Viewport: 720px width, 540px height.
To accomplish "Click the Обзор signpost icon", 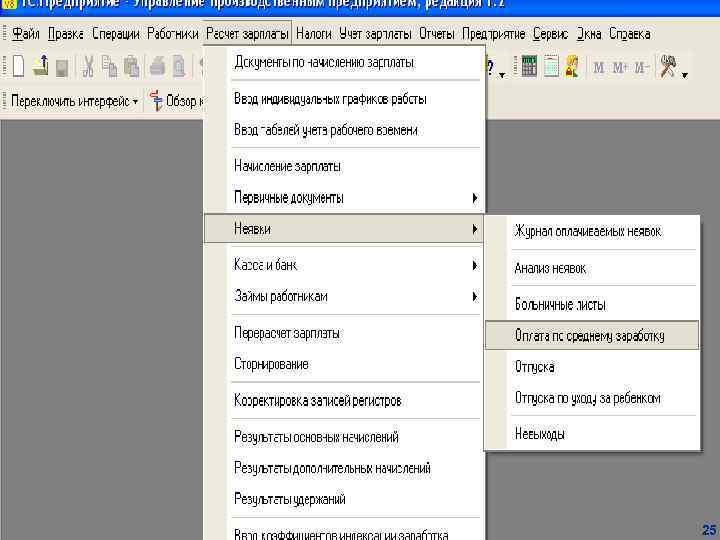I will (x=156, y=100).
